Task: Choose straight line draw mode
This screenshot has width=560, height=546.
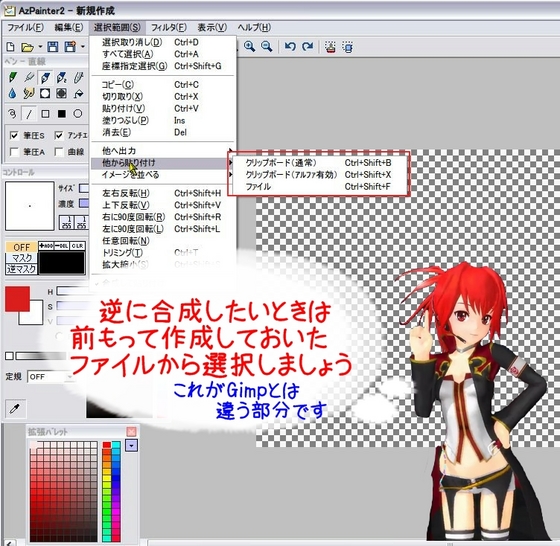Action: [29, 114]
